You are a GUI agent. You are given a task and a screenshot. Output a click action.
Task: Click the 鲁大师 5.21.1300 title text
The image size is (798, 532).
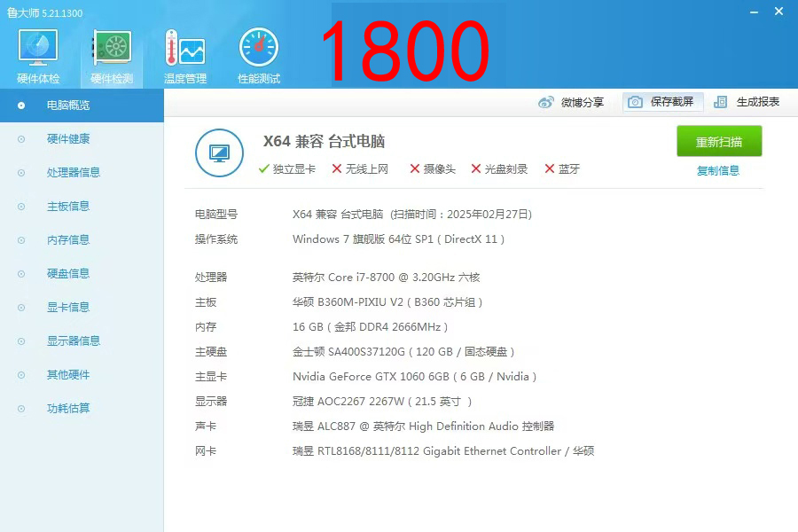point(45,12)
